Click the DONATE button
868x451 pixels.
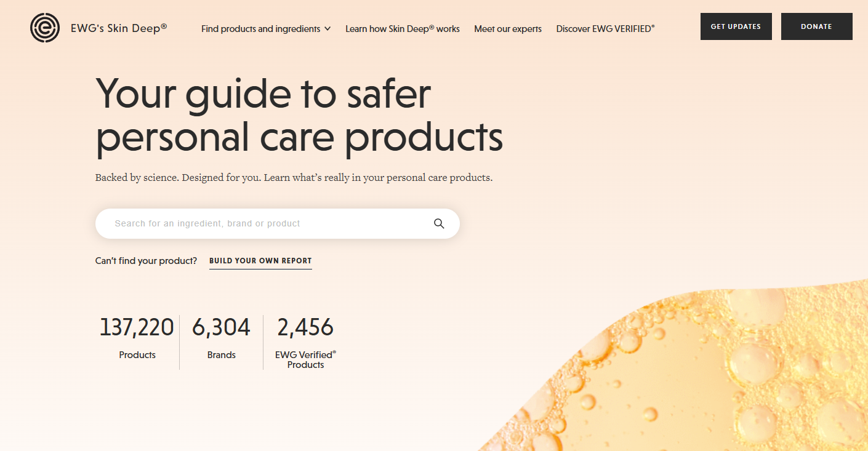816,26
